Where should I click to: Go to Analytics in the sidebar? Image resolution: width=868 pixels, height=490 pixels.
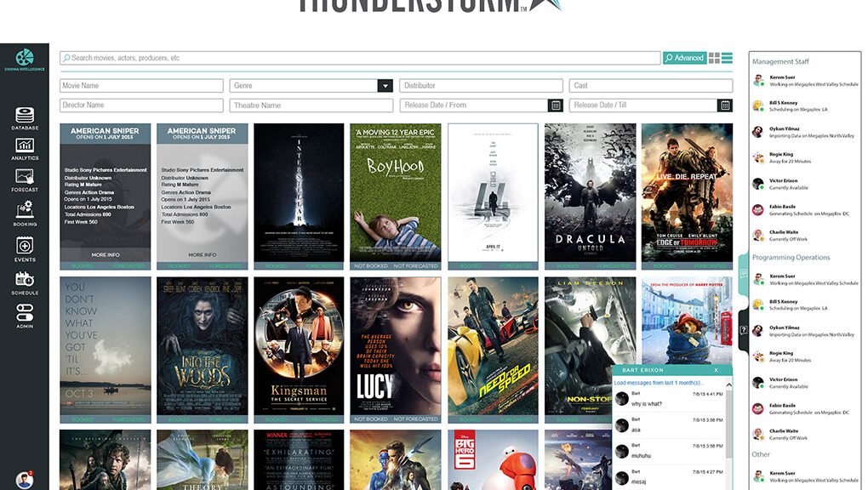[x=25, y=148]
